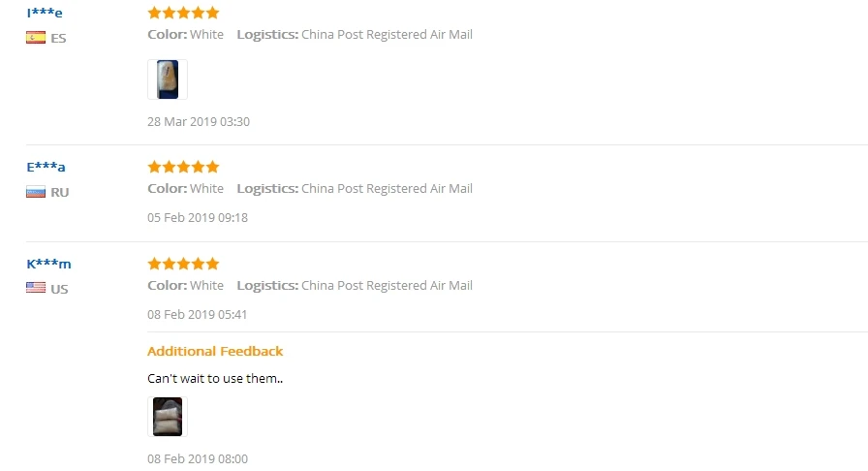This screenshot has height=471, width=868.
Task: Click the 08 Feb 2019 08:00 date
Action: click(x=197, y=458)
